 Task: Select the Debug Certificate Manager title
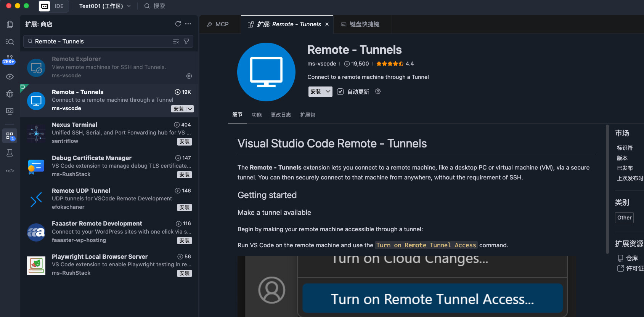click(92, 158)
